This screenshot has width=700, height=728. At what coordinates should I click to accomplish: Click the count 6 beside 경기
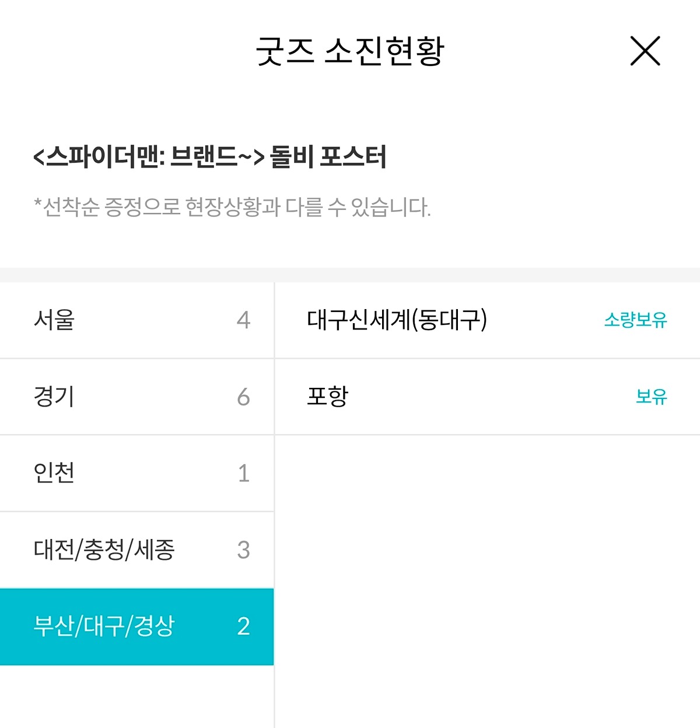pos(244,397)
